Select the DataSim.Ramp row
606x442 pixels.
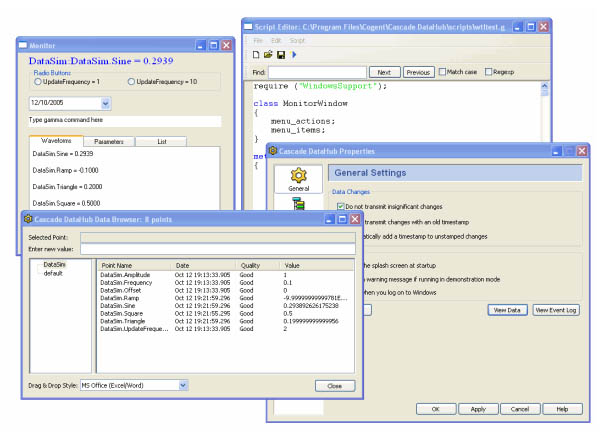[x=225, y=298]
